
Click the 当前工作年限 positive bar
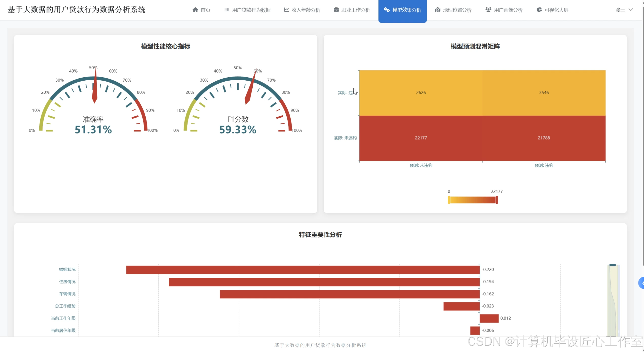coord(489,318)
